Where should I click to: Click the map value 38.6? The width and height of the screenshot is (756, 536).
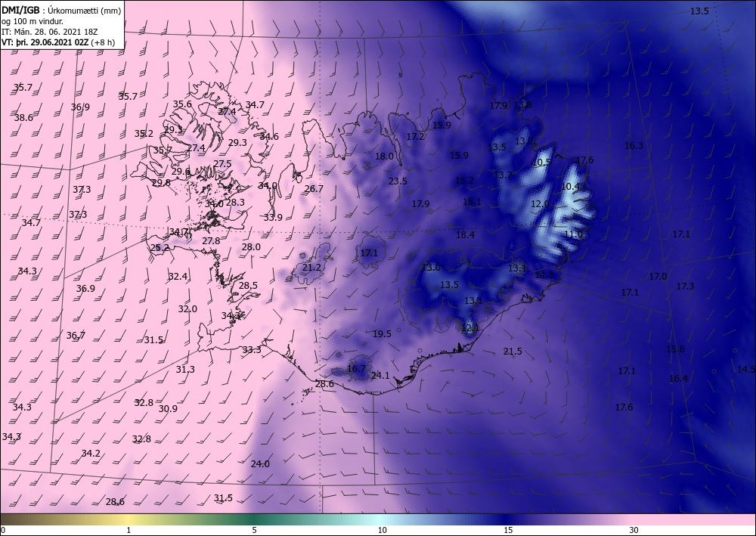[x=23, y=118]
